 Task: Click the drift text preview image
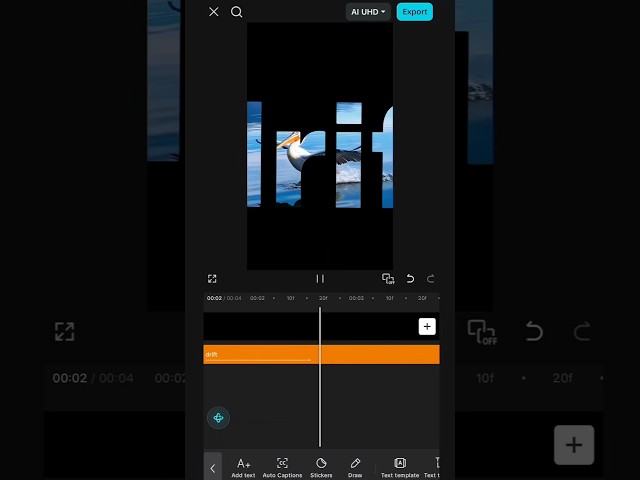[320, 146]
